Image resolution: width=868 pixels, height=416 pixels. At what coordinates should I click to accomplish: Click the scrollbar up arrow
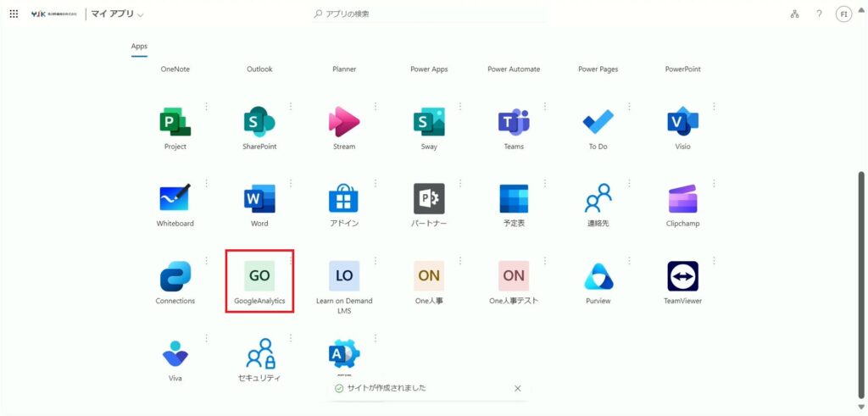[861, 9]
